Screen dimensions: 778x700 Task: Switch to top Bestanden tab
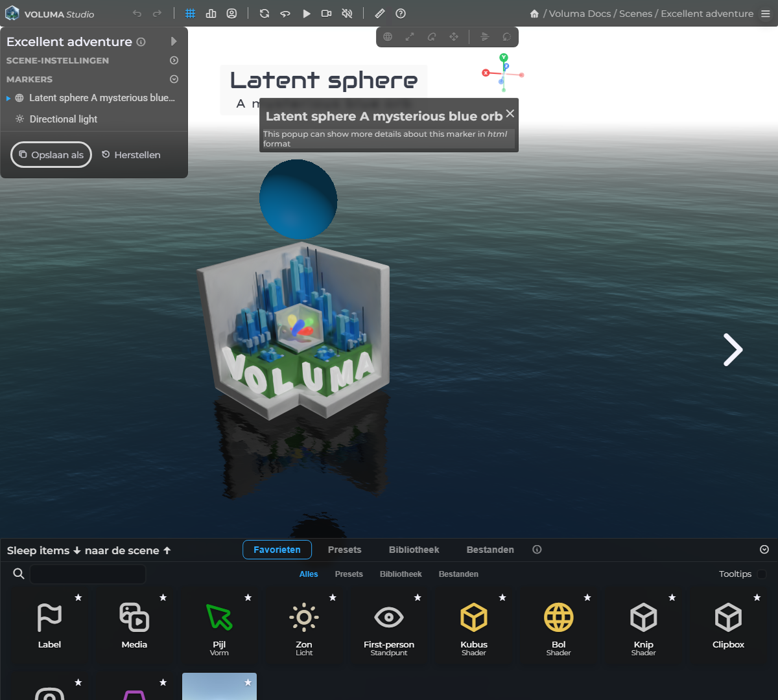tap(490, 550)
